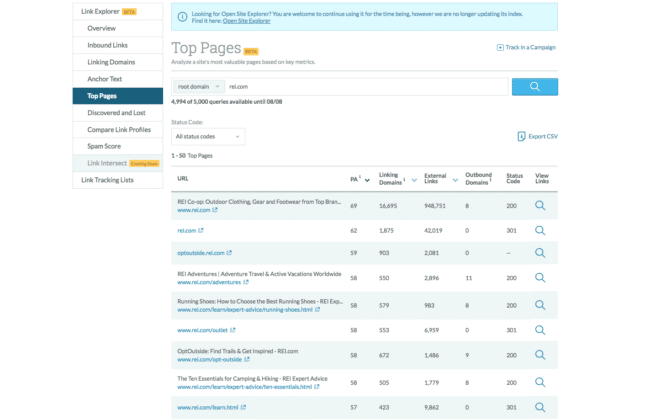Click the rei.com search input field
Screen dimensions: 650x420
point(367,87)
